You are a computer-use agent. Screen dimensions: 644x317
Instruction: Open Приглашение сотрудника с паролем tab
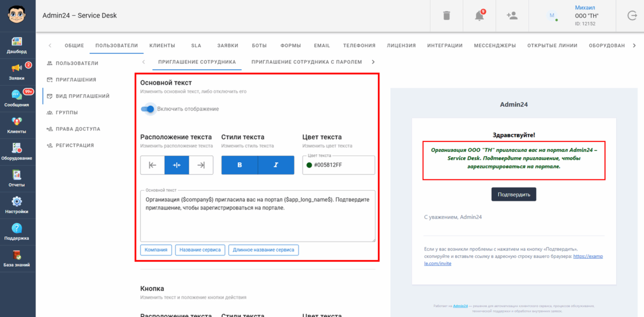coord(307,62)
